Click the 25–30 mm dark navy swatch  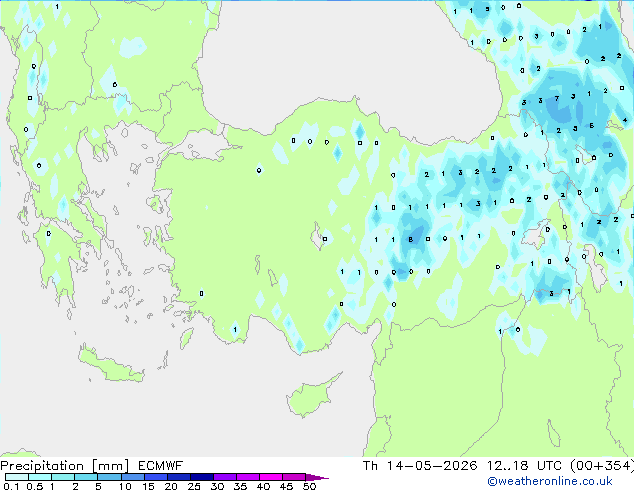pos(201,477)
